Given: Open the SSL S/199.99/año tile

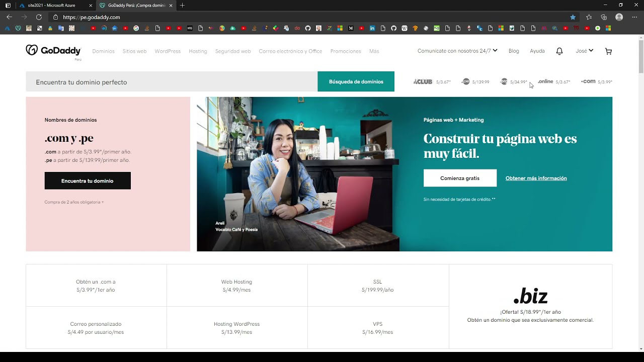Looking at the screenshot, I should tap(378, 286).
